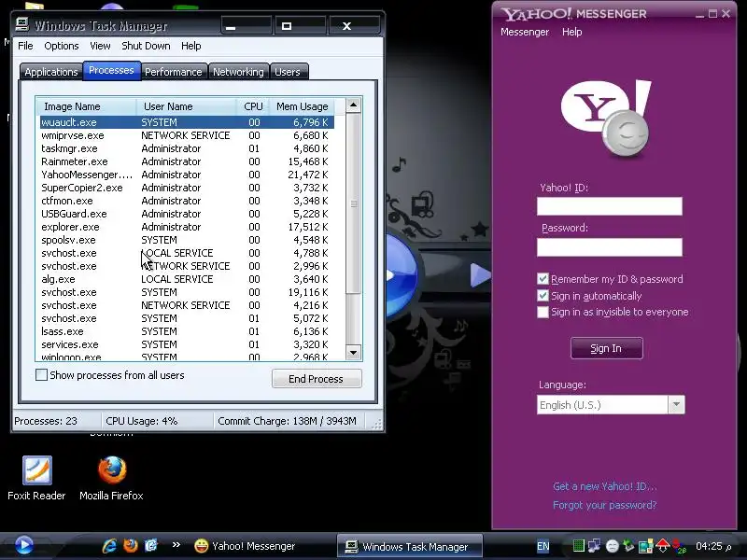This screenshot has width=747, height=560.
Task: Uncheck Sign in automatically
Action: (x=543, y=296)
